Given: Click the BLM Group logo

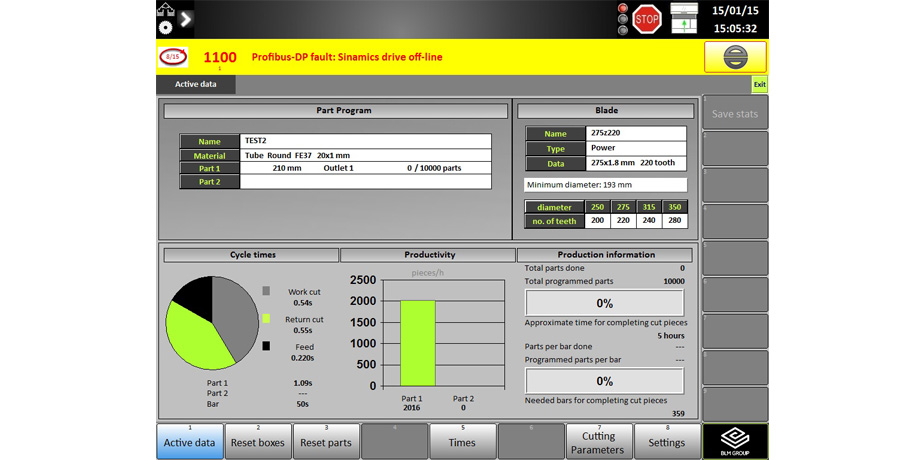Looking at the screenshot, I should (735, 441).
